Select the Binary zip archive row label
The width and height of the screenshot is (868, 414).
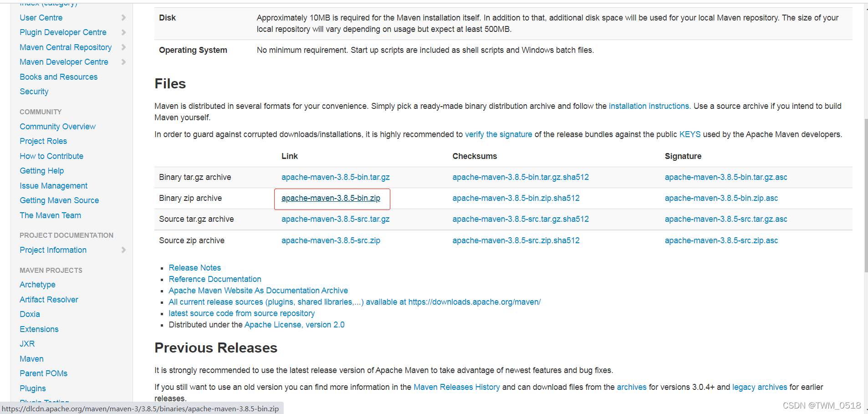pyautogui.click(x=190, y=198)
